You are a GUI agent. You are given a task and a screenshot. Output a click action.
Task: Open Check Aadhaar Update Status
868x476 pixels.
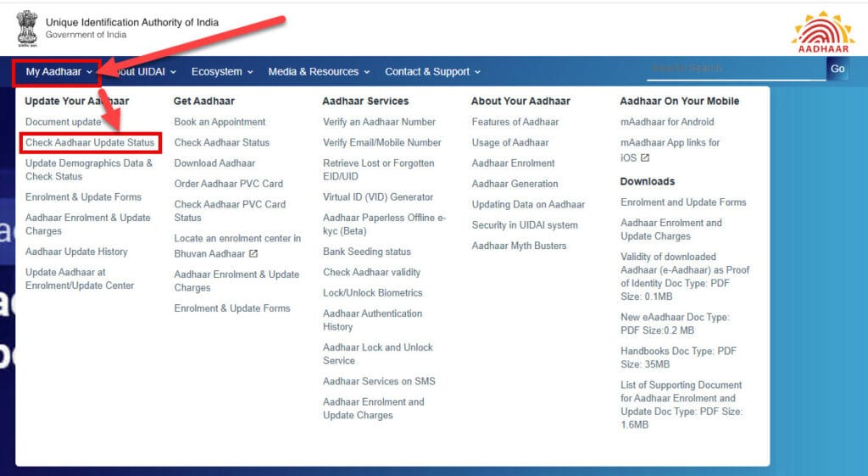coord(90,142)
